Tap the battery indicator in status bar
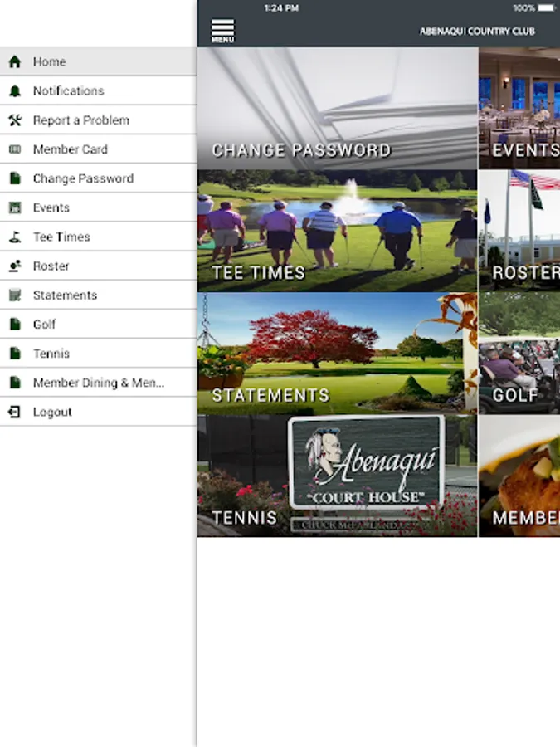This screenshot has height=747, width=560. 546,8
